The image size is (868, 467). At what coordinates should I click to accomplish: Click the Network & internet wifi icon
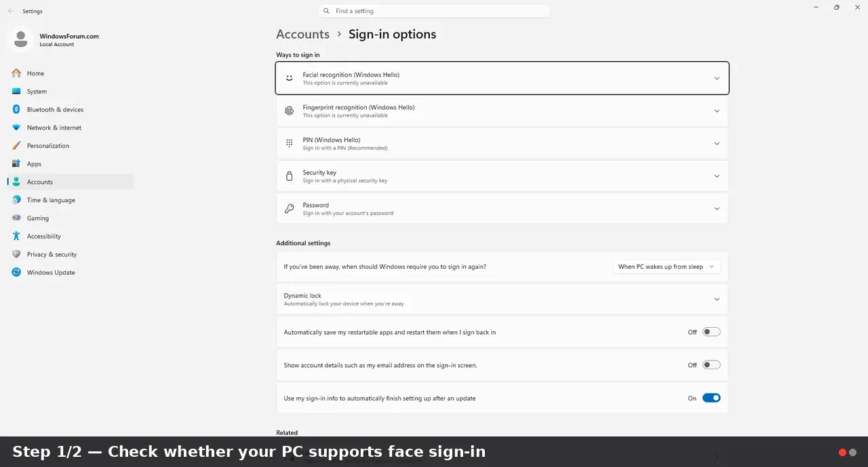pos(16,128)
